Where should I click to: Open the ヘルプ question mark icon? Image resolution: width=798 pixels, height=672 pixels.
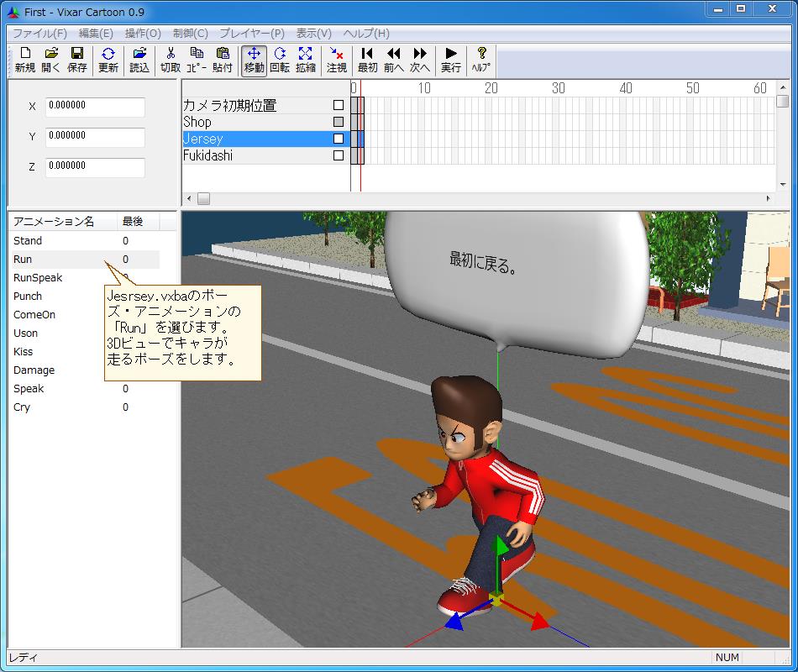pyautogui.click(x=481, y=60)
